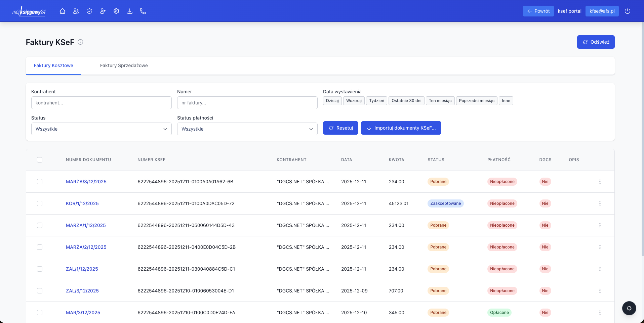Open the info tooltip next to Faktury KSeF
This screenshot has height=323, width=644.
pos(80,42)
